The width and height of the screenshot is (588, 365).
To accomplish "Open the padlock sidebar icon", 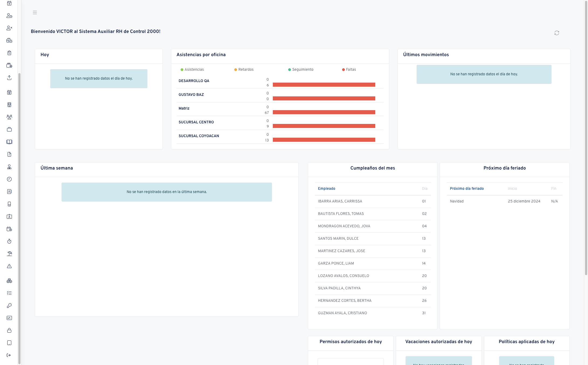I will point(9,330).
